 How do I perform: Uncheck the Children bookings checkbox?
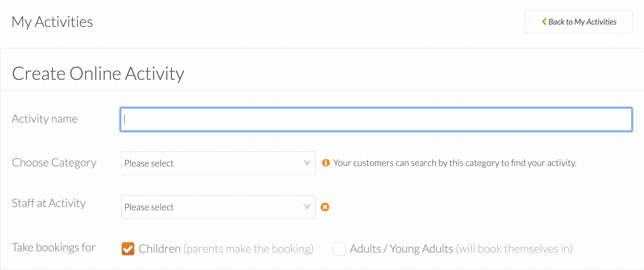point(128,249)
